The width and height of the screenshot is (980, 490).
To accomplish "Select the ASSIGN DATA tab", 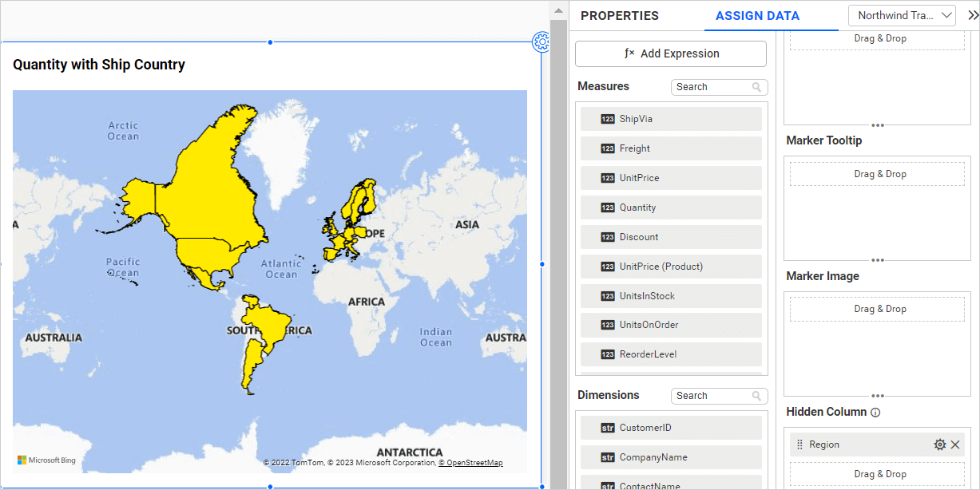I will (x=757, y=16).
